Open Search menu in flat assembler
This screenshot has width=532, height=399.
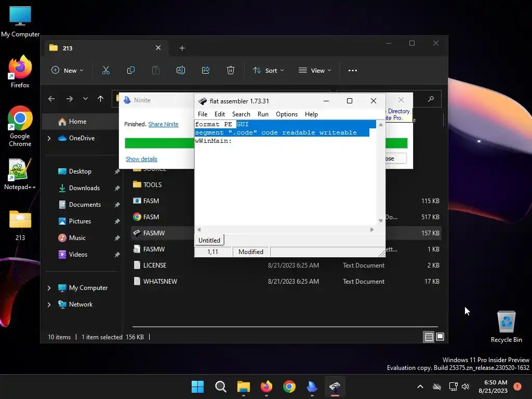241,114
